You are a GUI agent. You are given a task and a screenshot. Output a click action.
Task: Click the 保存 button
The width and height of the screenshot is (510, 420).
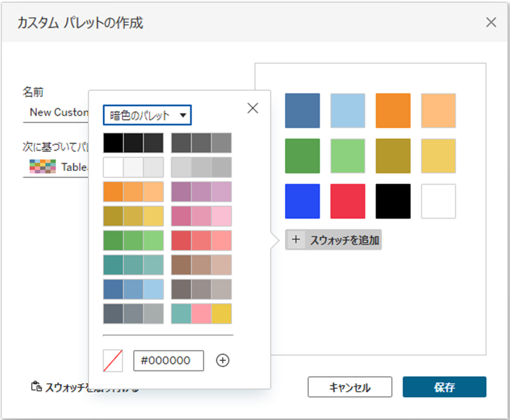coord(444,387)
